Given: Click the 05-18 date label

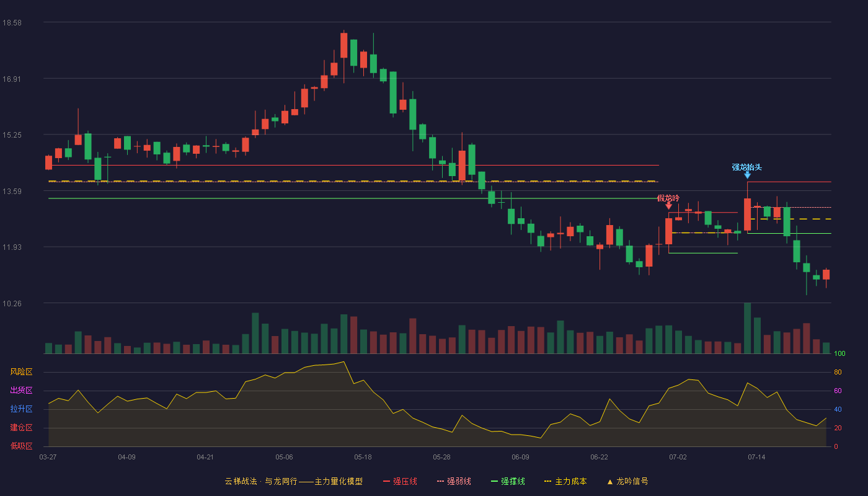Looking at the screenshot, I should click(x=363, y=457).
